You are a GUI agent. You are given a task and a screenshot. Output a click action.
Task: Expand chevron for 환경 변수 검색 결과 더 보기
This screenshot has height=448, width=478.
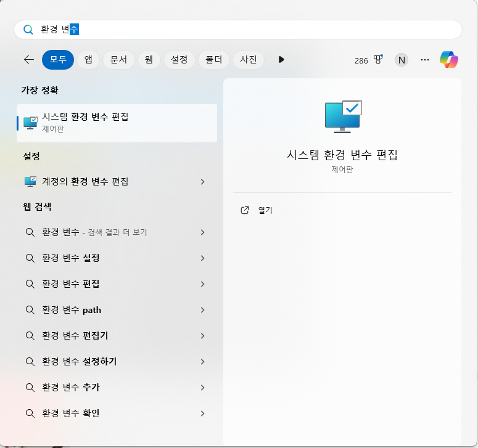[x=202, y=232]
